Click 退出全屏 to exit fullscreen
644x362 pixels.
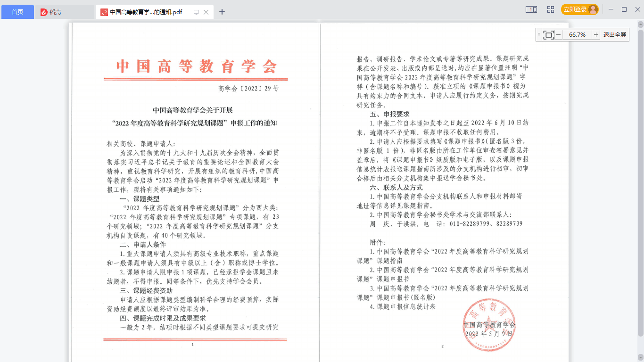coord(615,35)
